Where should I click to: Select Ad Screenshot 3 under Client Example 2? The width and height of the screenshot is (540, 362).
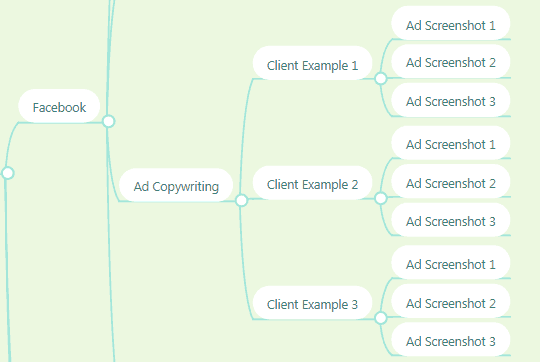(x=450, y=220)
